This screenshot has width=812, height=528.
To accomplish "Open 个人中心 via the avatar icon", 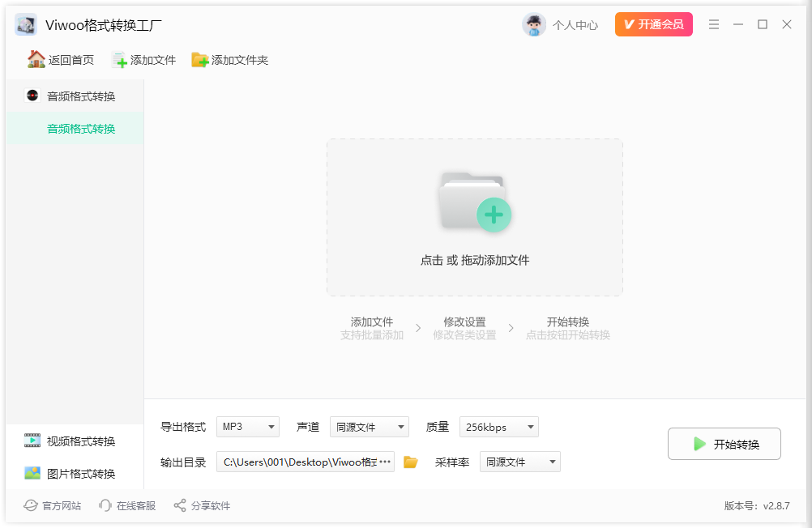I will (x=534, y=24).
